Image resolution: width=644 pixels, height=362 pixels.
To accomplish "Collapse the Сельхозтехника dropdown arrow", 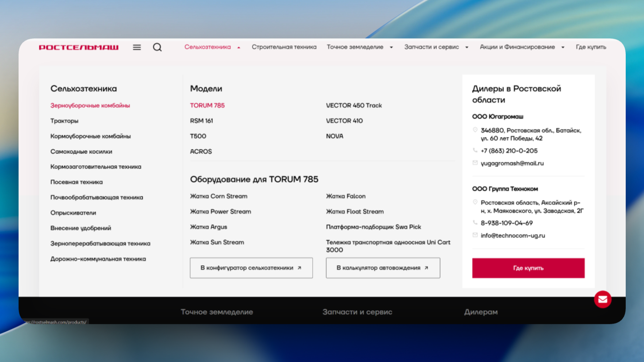I will pyautogui.click(x=239, y=47).
